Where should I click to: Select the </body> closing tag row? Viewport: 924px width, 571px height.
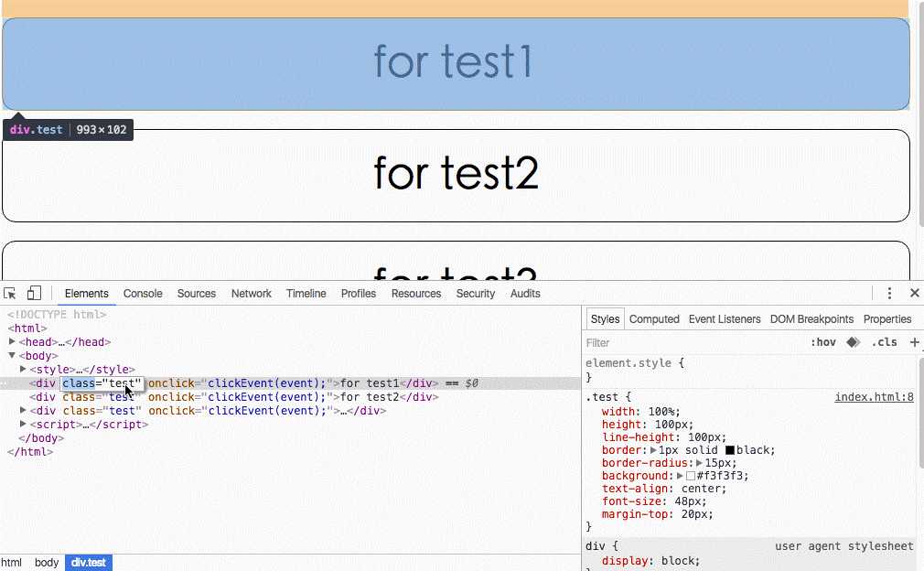41,437
